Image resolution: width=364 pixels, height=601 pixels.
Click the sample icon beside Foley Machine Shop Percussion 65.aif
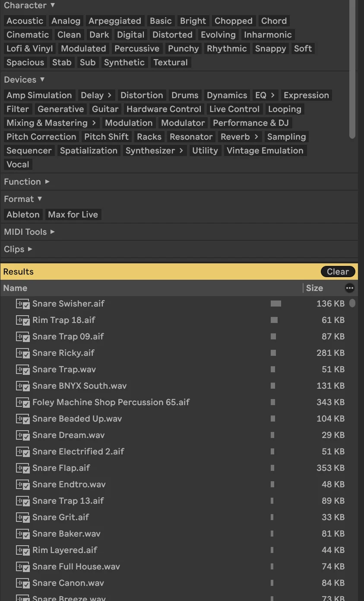22,402
